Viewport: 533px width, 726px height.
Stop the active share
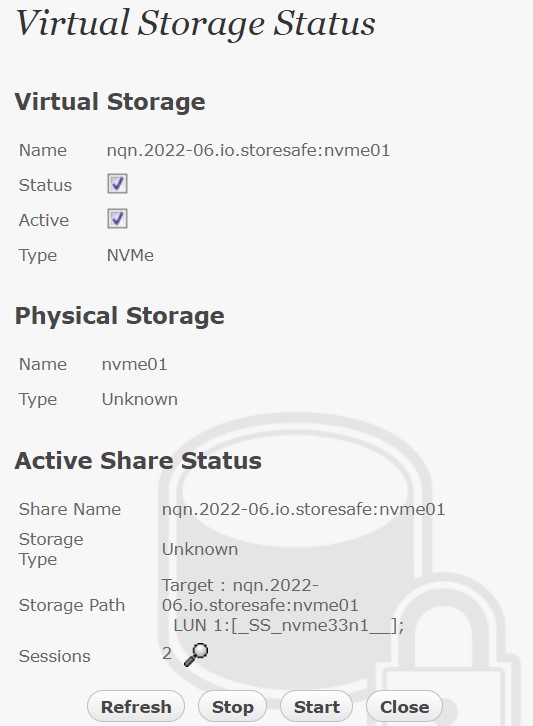click(232, 707)
